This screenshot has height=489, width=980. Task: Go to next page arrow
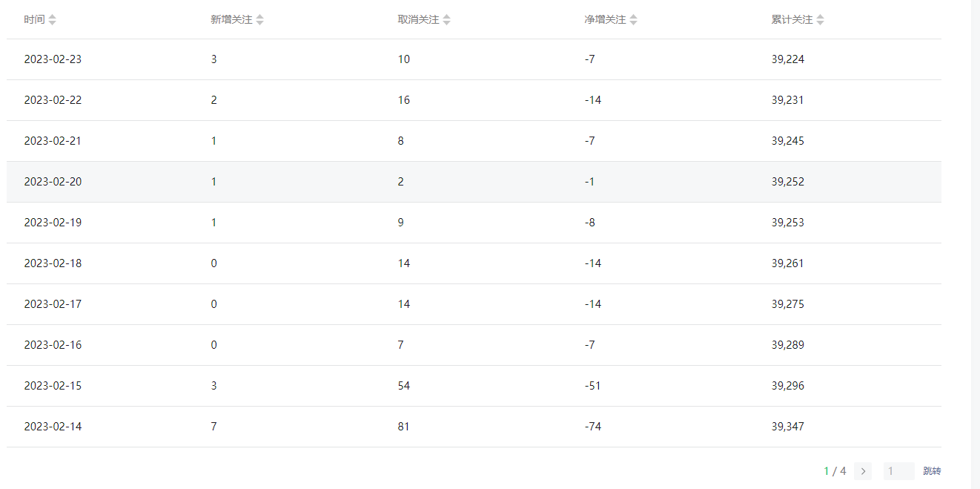tap(863, 471)
